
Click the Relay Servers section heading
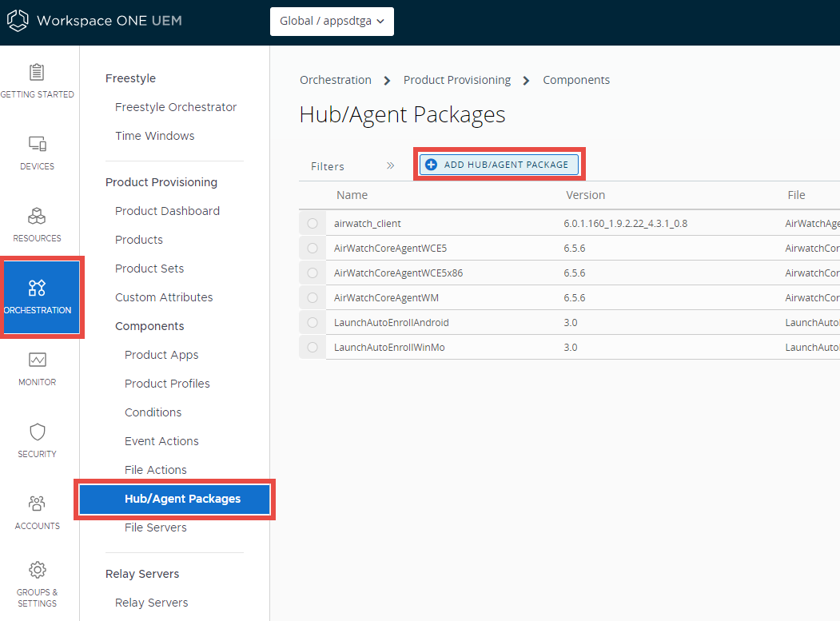(x=142, y=574)
